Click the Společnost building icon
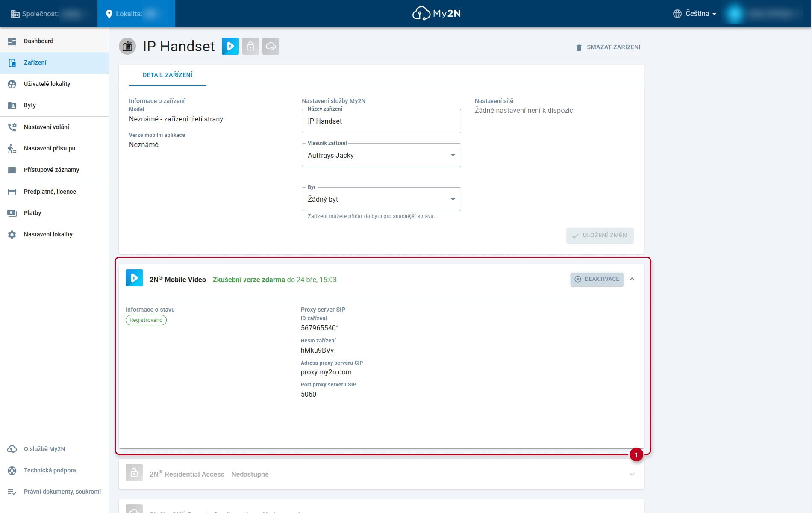Screen dimensions: 812x513 pyautogui.click(x=15, y=14)
